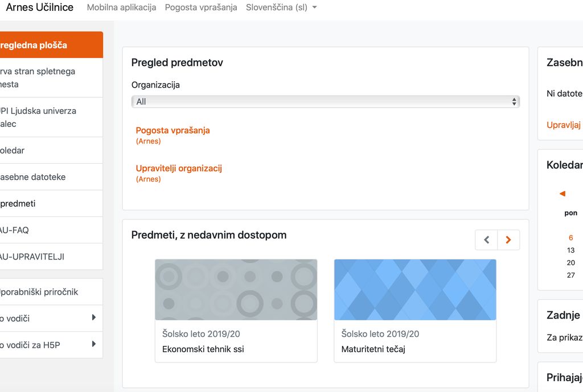Open the Upravitelji organizacij course link
583x392 pixels.
pyautogui.click(x=179, y=168)
